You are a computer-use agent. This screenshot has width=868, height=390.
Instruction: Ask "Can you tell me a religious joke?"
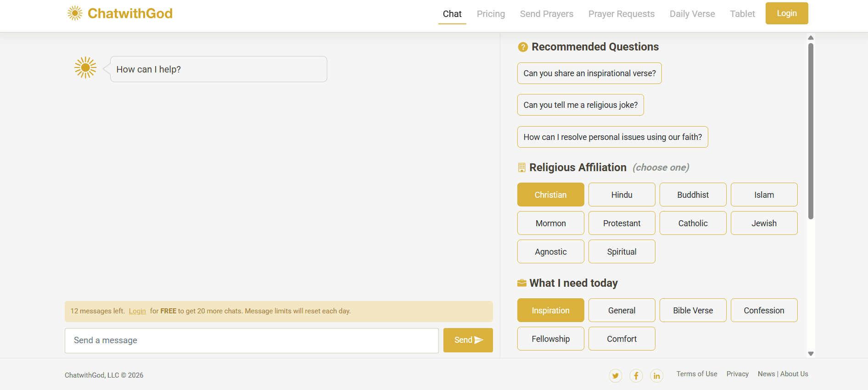(580, 105)
